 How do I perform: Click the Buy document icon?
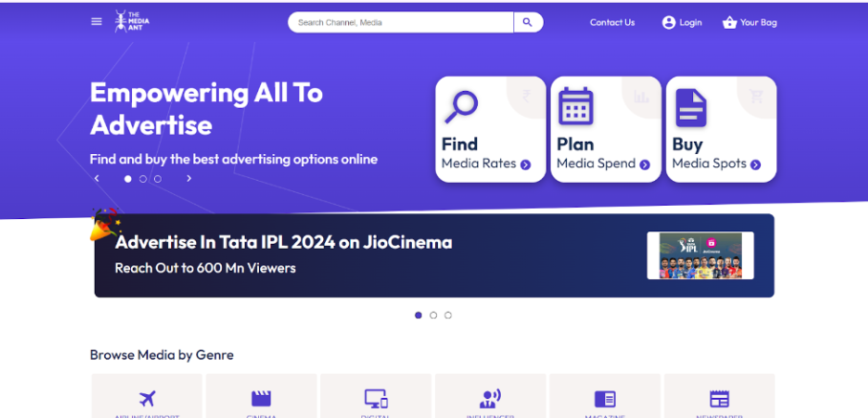691,108
